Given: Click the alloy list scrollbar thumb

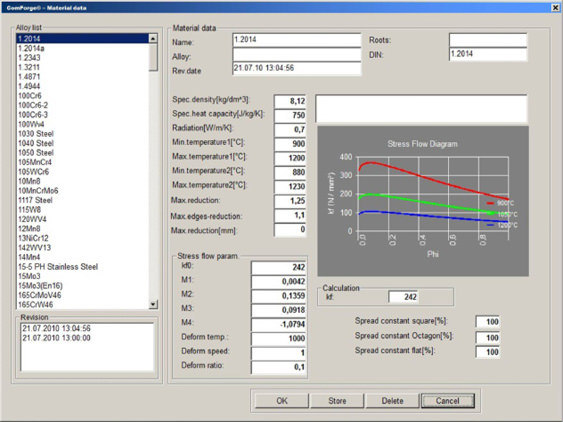Looking at the screenshot, I should coord(153,57).
